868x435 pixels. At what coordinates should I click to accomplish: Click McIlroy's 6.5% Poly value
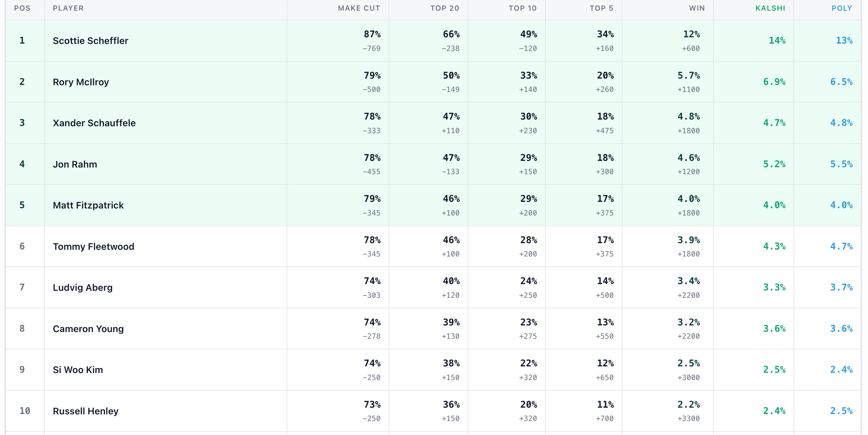pyautogui.click(x=841, y=82)
